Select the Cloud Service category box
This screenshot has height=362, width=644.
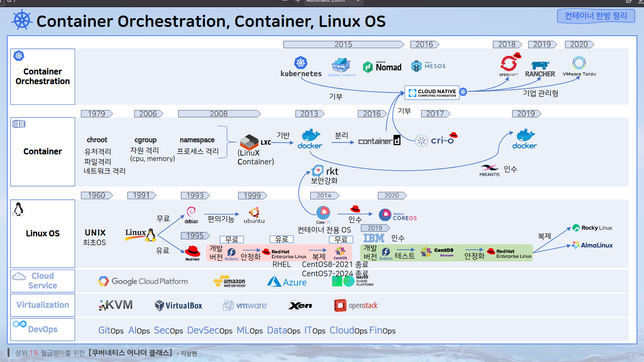43,281
